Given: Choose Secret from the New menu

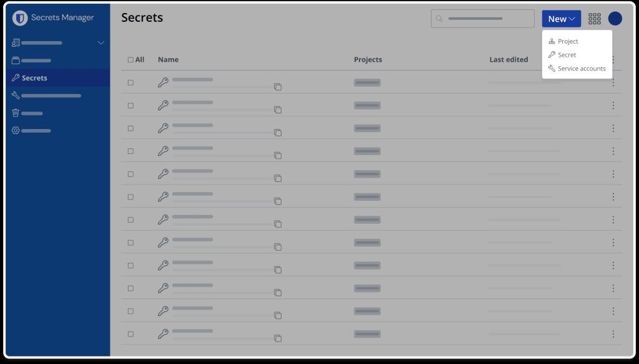Looking at the screenshot, I should pos(567,55).
